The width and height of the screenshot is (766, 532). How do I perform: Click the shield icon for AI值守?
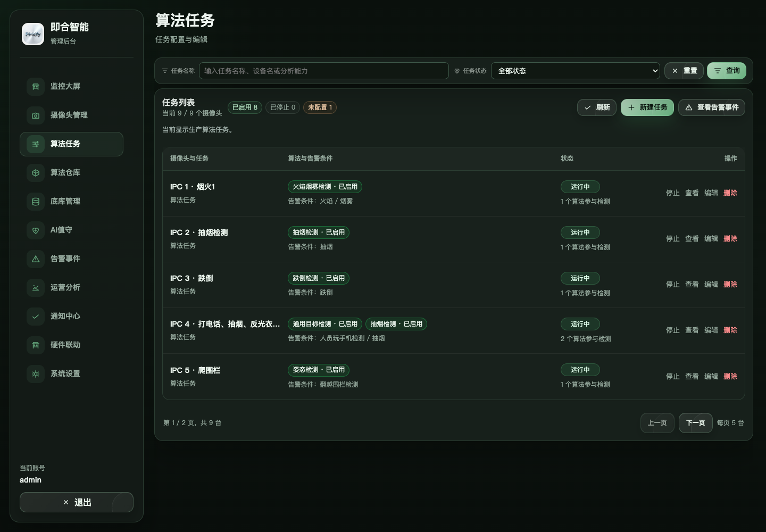click(36, 230)
